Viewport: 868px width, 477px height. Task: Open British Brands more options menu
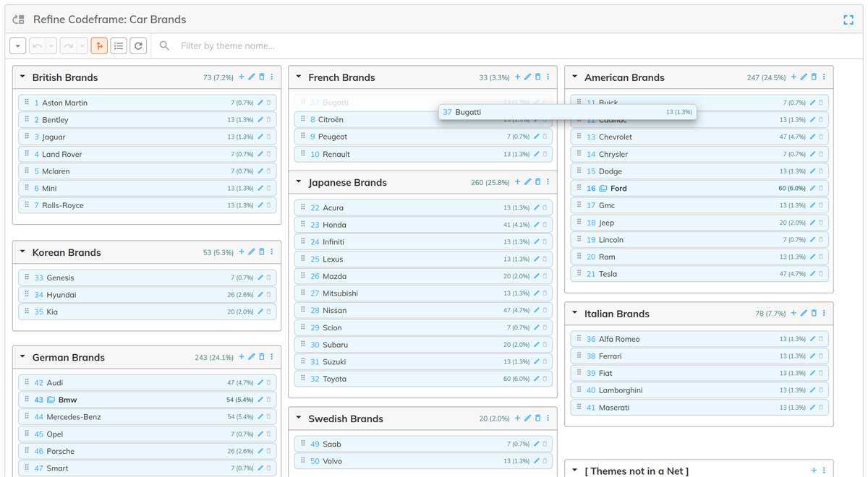(x=272, y=77)
